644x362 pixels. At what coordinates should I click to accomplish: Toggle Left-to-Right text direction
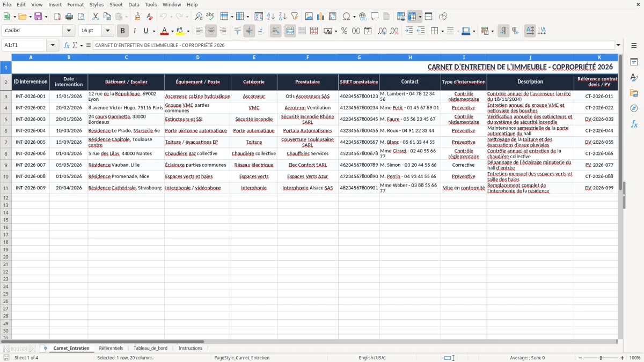(x=503, y=31)
